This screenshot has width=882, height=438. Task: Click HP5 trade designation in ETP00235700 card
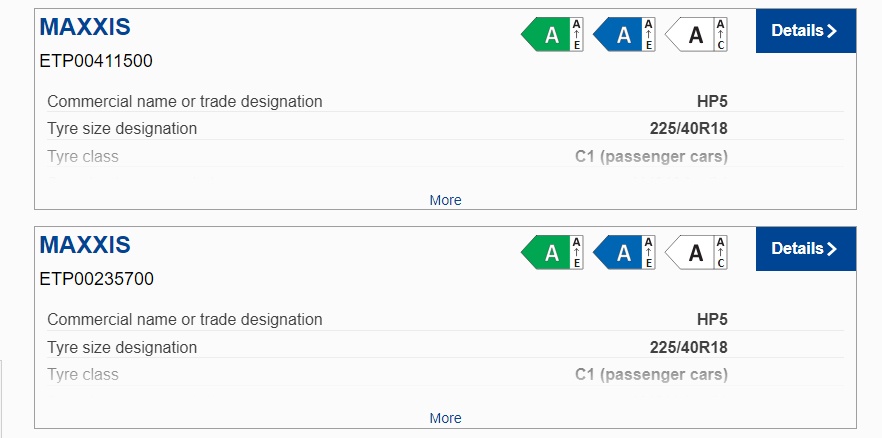click(712, 320)
